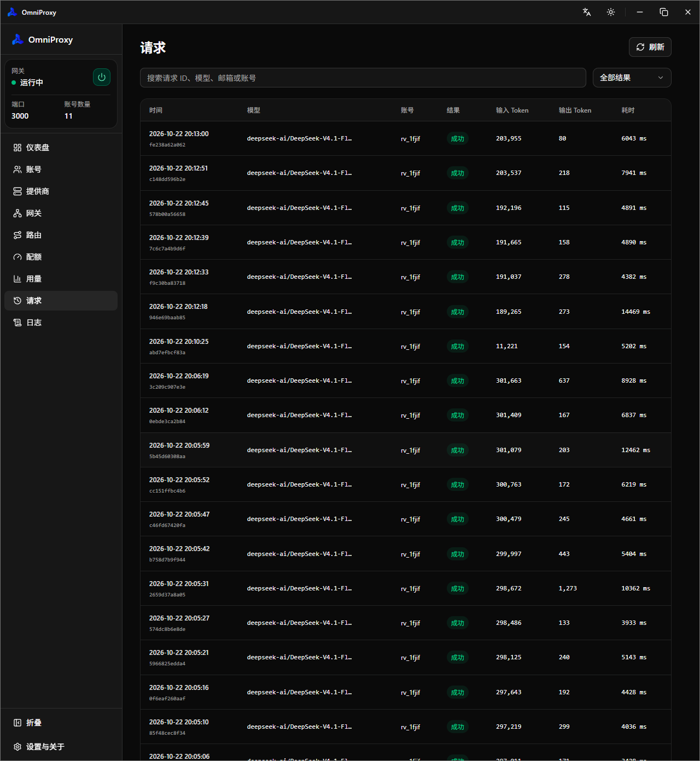This screenshot has width=700, height=761.
Task: Click request ID cc151ffbc4b6
Action: [167, 491]
